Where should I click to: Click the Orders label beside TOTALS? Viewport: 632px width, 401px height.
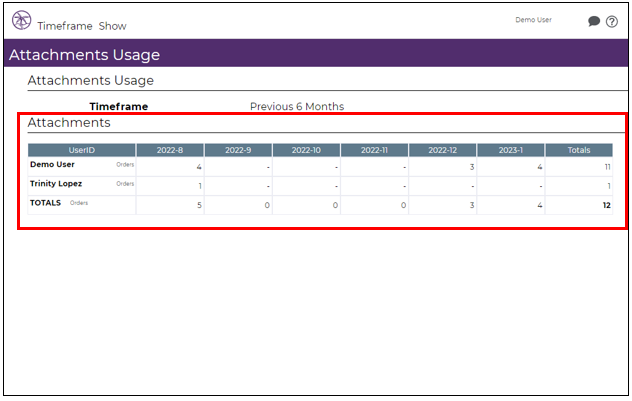pyautogui.click(x=79, y=203)
